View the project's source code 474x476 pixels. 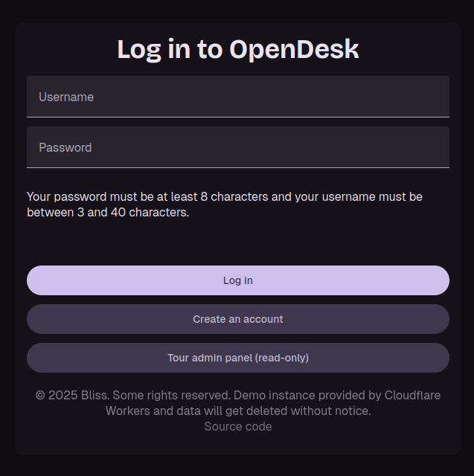(237, 427)
